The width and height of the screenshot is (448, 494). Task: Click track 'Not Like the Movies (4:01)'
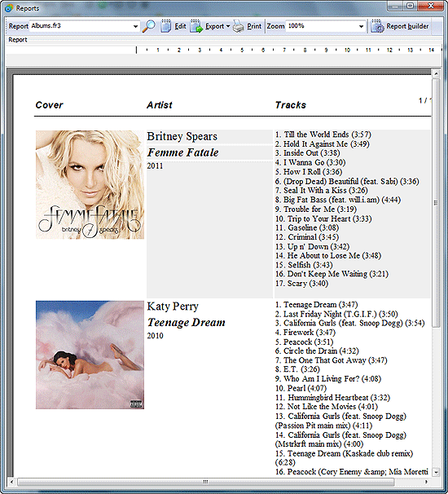pyautogui.click(x=327, y=407)
